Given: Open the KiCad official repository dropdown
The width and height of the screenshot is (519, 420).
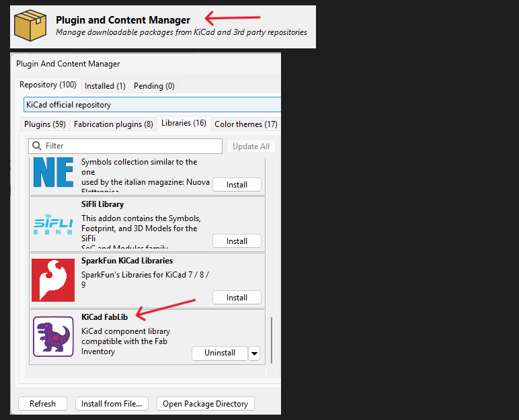Looking at the screenshot, I should click(152, 105).
